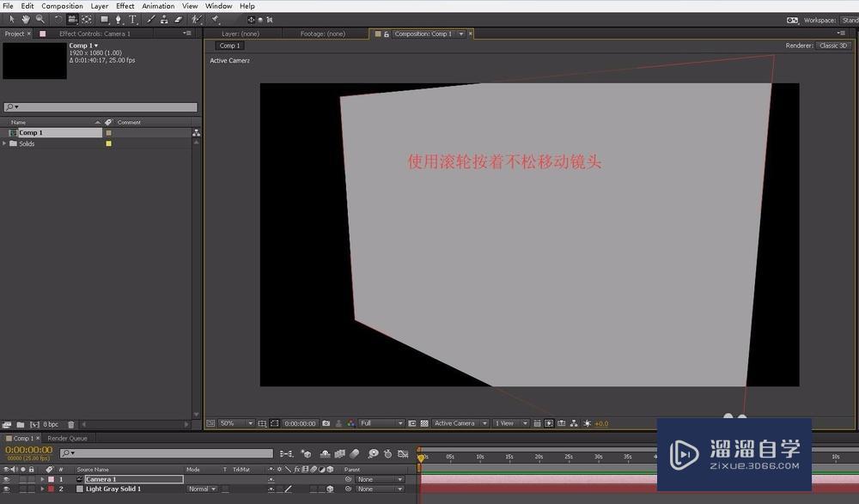Viewport: 859px width, 504px height.
Task: Select the Rotation tool
Action: pyautogui.click(x=58, y=19)
